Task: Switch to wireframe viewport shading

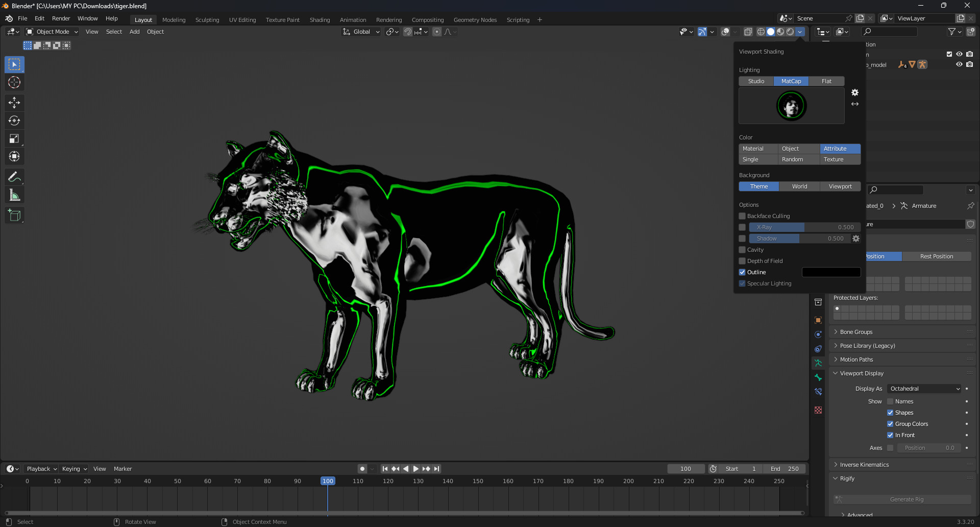Action: [x=761, y=32]
